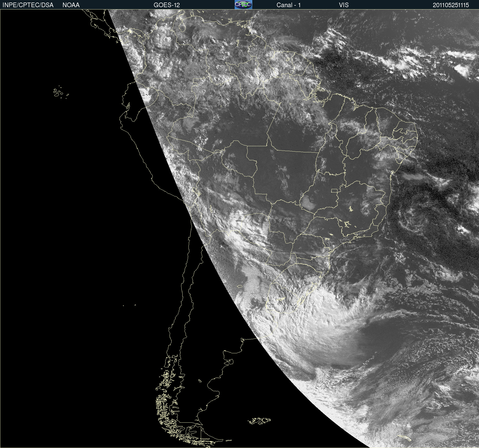Click the INPE/CPTEC/DSA header text
The image size is (479, 448).
click(x=28, y=5)
